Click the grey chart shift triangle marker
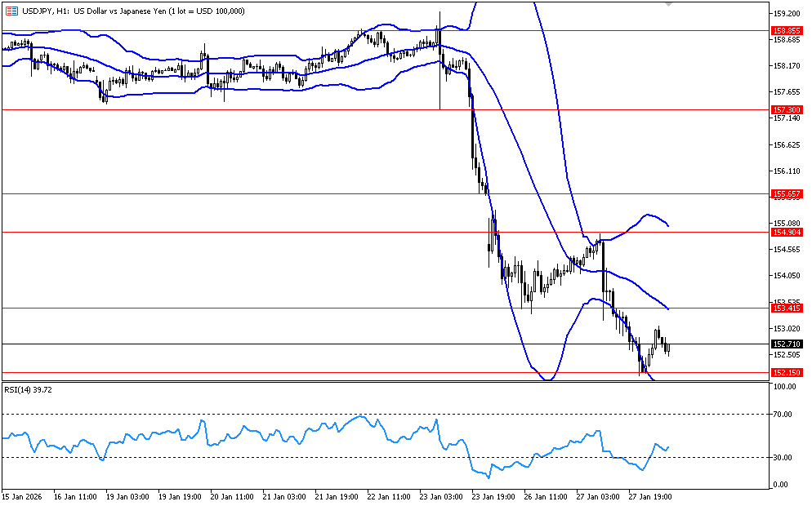This screenshot has height=506, width=812. tap(669, 5)
